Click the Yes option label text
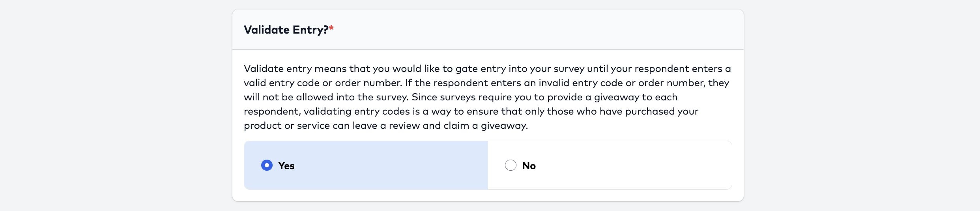980x211 pixels. (286, 166)
